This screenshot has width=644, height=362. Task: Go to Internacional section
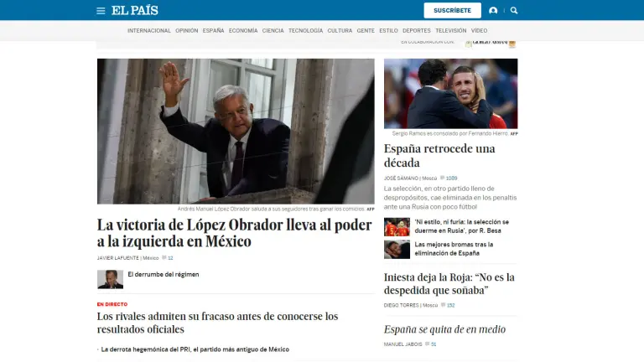point(148,31)
